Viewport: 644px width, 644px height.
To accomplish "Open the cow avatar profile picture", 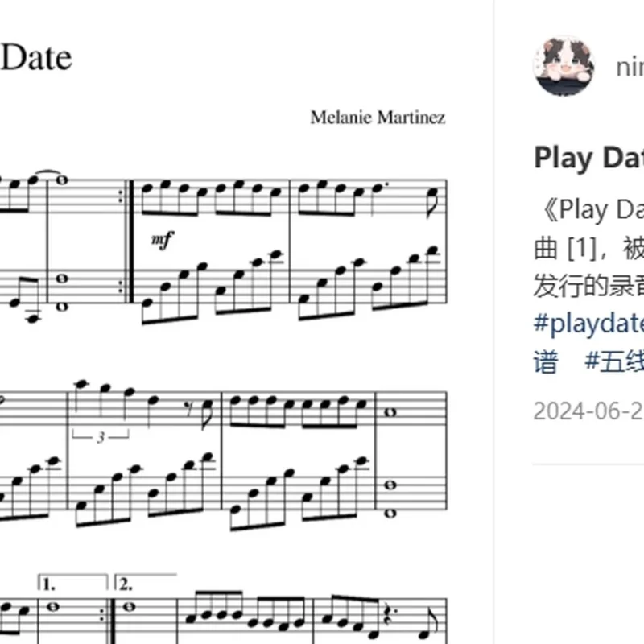I will point(563,66).
